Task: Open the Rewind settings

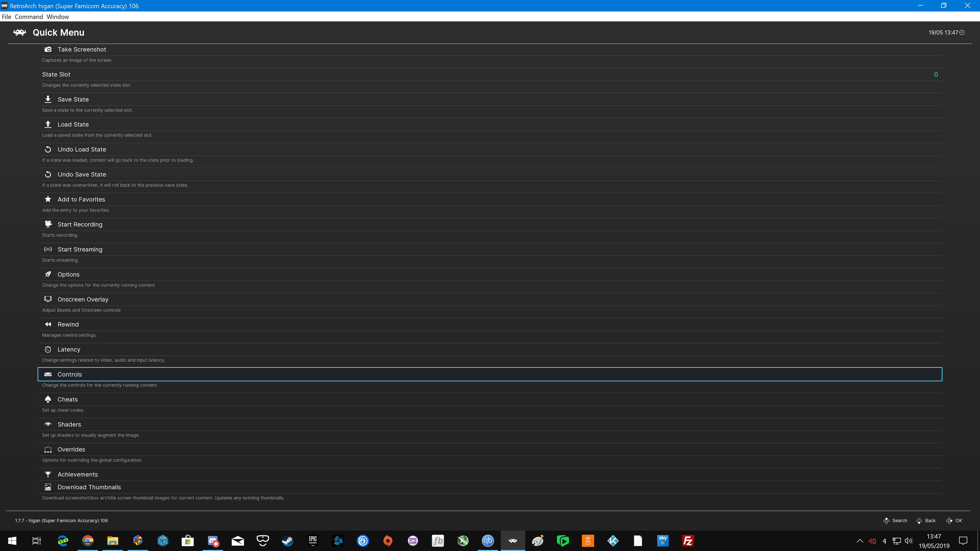Action: point(490,324)
